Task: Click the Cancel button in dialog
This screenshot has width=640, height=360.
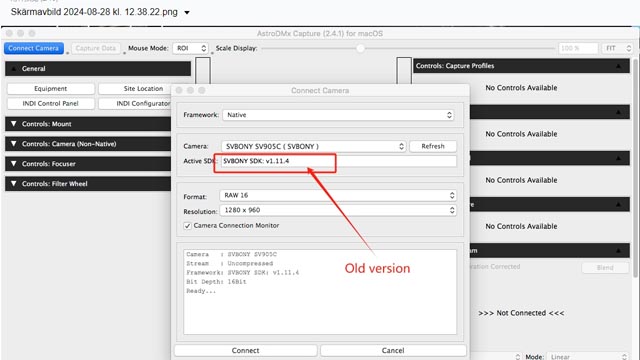Action: click(x=393, y=350)
